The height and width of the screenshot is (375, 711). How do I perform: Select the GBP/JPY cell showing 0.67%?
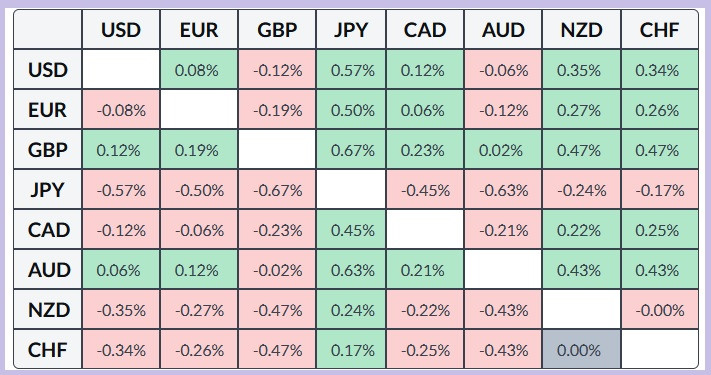(351, 150)
